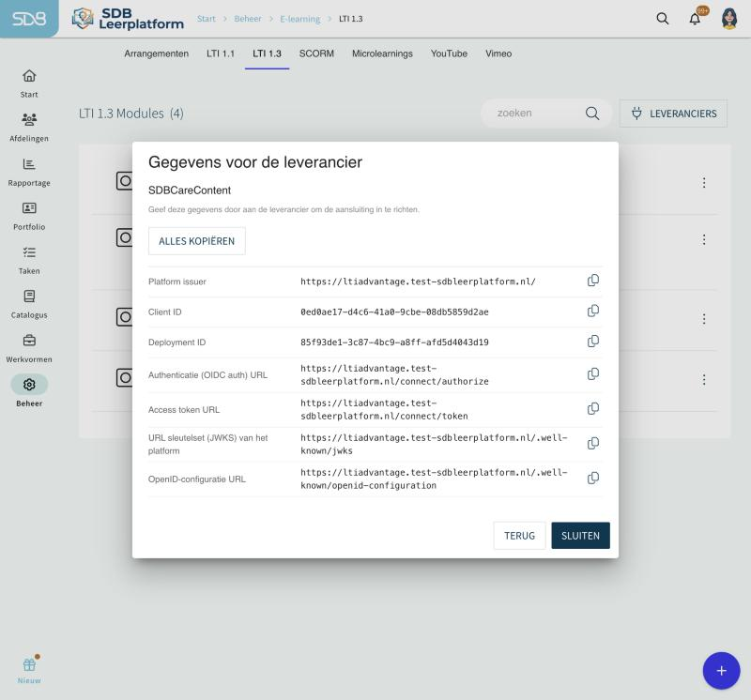This screenshot has width=751, height=700.
Task: Click the blue plus add button
Action: tap(721, 671)
